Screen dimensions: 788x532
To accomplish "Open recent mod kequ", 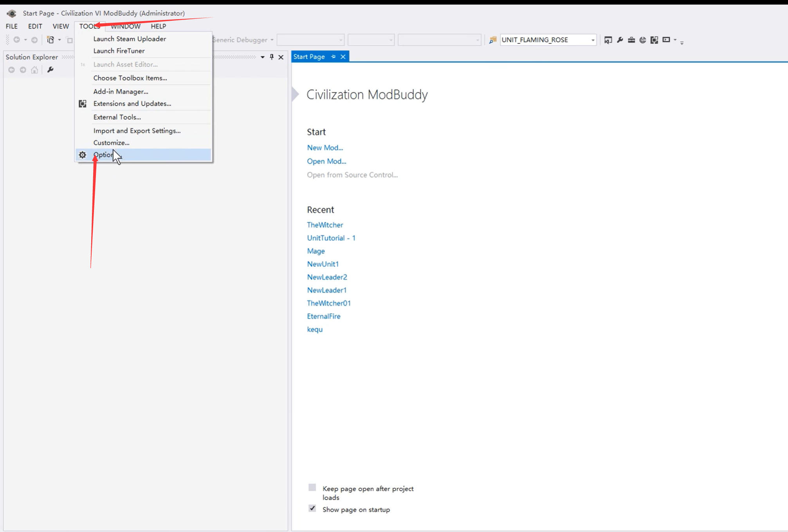I will pyautogui.click(x=315, y=329).
